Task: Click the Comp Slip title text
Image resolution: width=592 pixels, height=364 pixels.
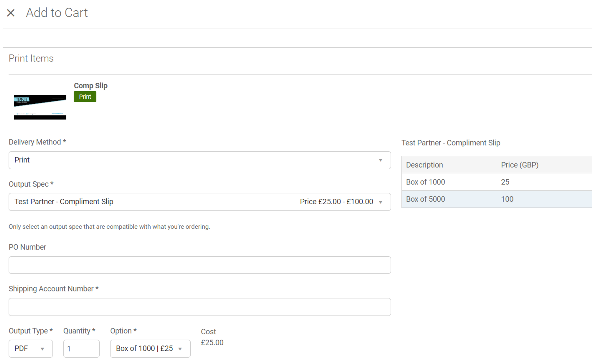Action: coord(91,86)
